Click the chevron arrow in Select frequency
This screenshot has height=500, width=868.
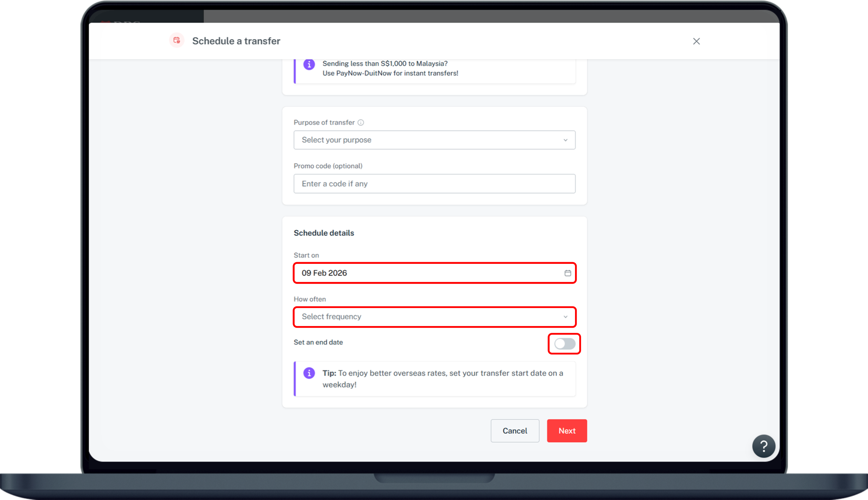coord(565,317)
